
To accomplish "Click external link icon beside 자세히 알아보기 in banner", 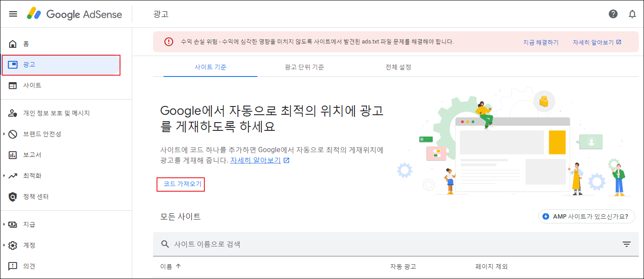I will pyautogui.click(x=619, y=42).
